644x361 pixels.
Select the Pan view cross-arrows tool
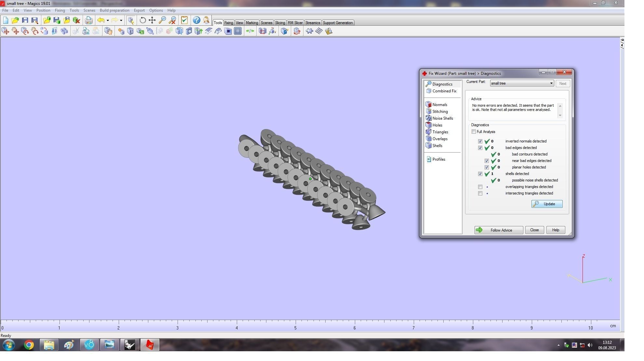152,20
